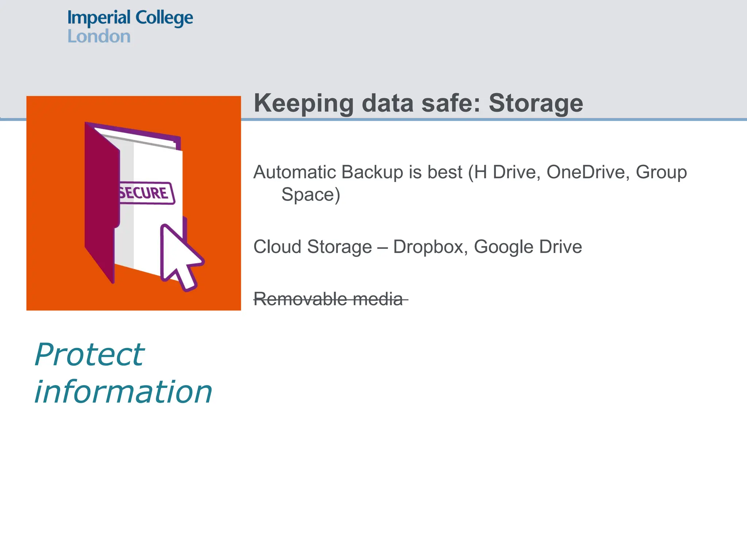Click the Imperial College London logo
The height and width of the screenshot is (560, 747).
coord(130,27)
